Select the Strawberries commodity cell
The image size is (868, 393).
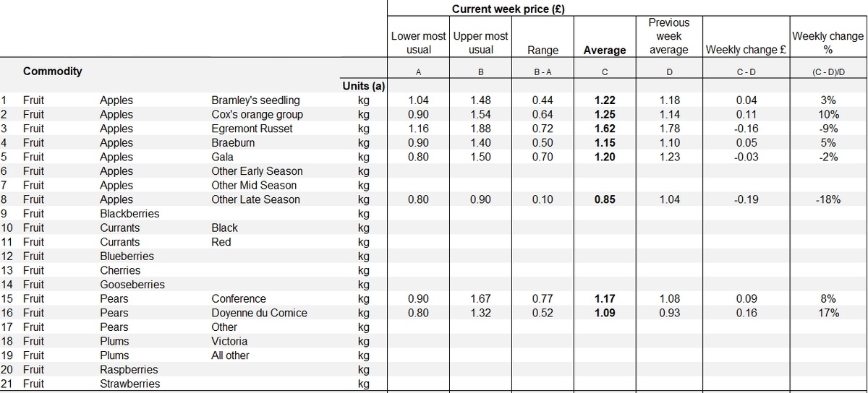point(129,384)
